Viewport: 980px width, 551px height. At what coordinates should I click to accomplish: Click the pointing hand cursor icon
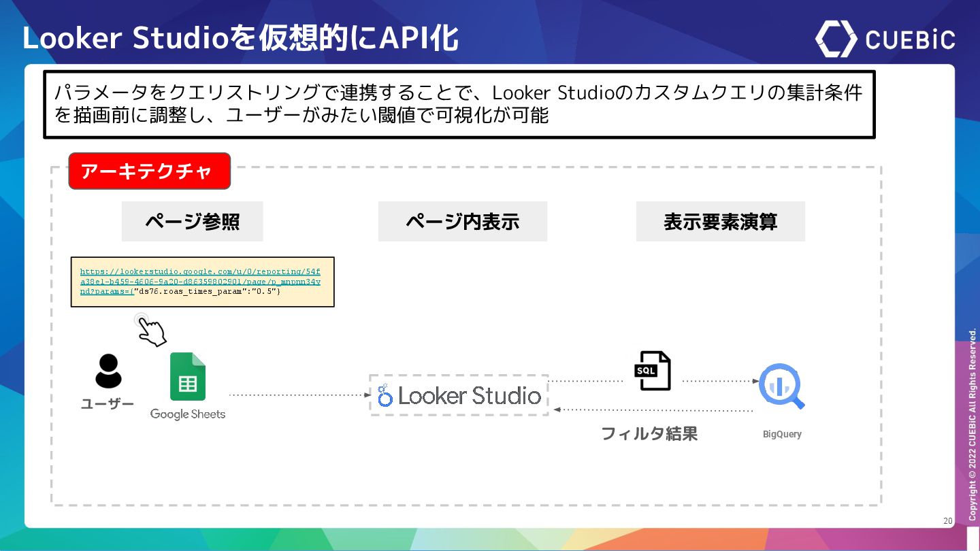tap(151, 329)
